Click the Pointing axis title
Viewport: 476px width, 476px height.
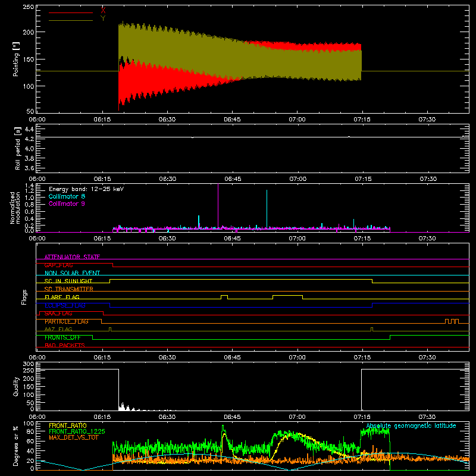[16, 59]
